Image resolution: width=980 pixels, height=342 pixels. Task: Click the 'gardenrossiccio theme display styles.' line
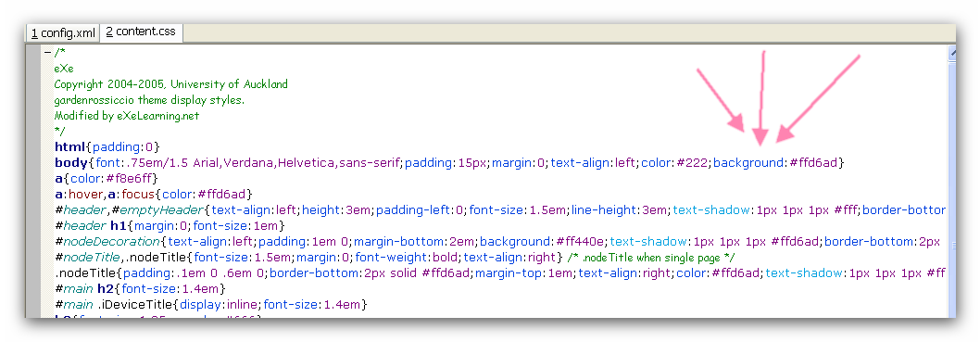pyautogui.click(x=149, y=100)
